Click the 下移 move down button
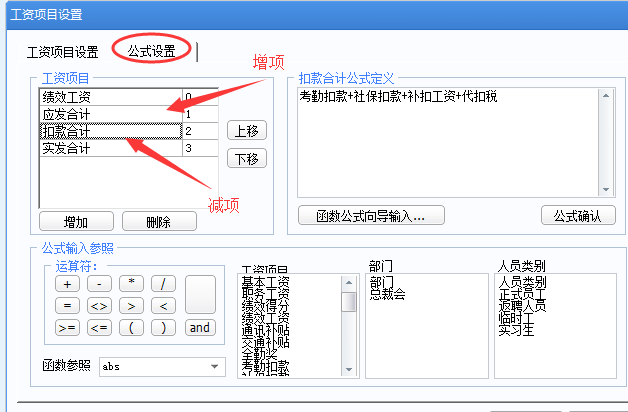Screen dimensions: 628x412 tap(246, 159)
